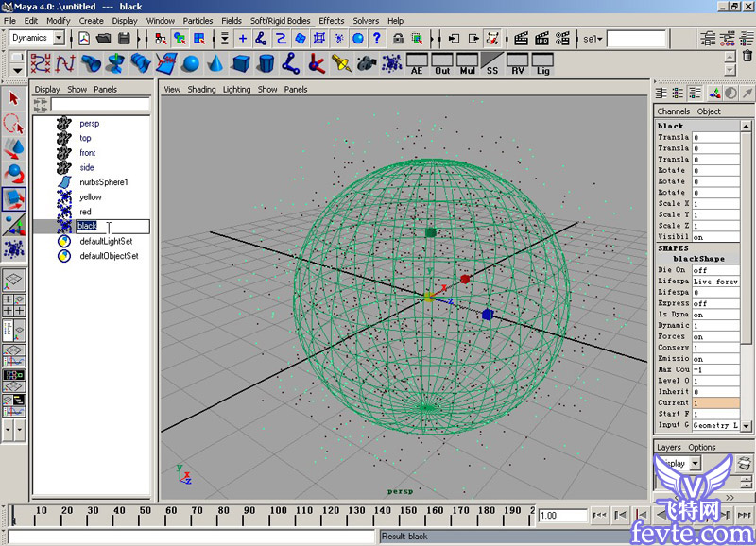The width and height of the screenshot is (756, 546).
Task: Open Shading menu in viewport panel
Action: tap(201, 90)
